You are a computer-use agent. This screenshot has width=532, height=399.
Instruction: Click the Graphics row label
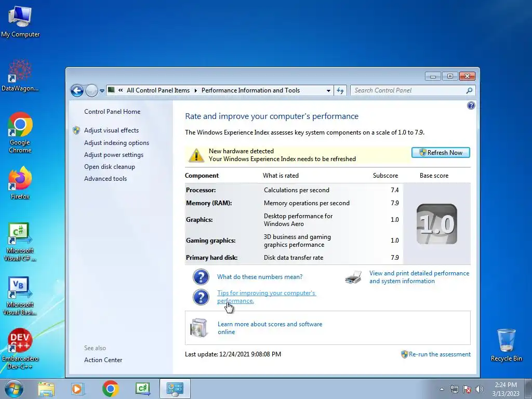click(199, 220)
